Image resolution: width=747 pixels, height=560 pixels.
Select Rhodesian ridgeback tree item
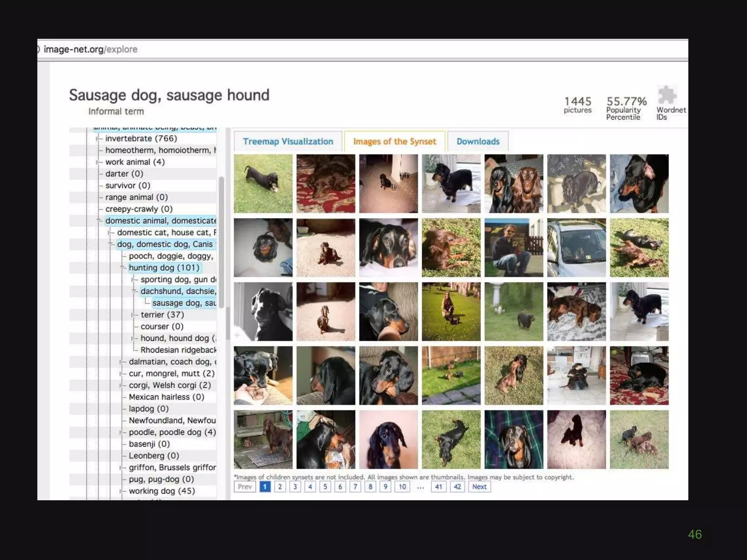click(178, 350)
